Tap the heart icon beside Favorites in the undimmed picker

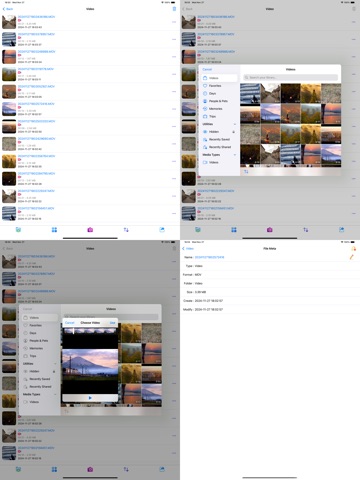[x=205, y=86]
